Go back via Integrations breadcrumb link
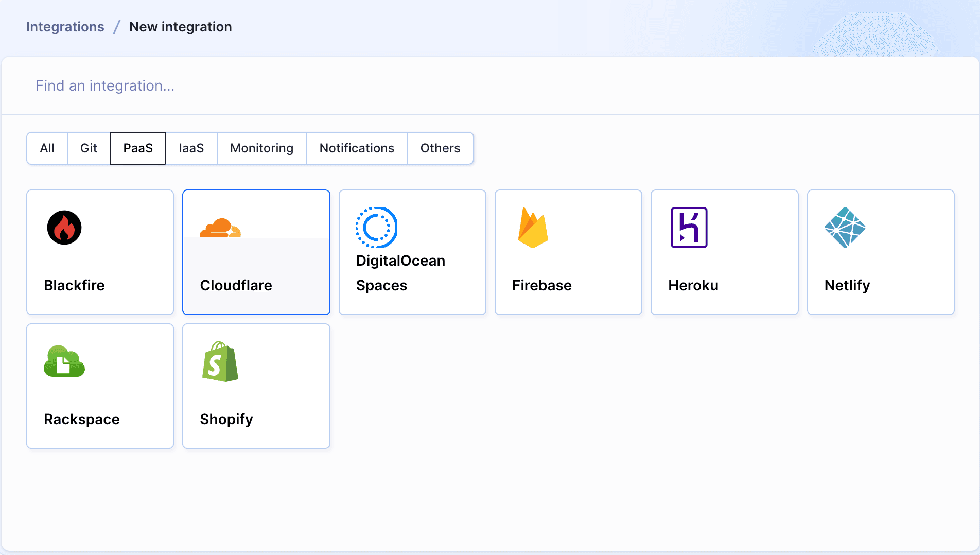Screen dimensions: 980x555 65,27
